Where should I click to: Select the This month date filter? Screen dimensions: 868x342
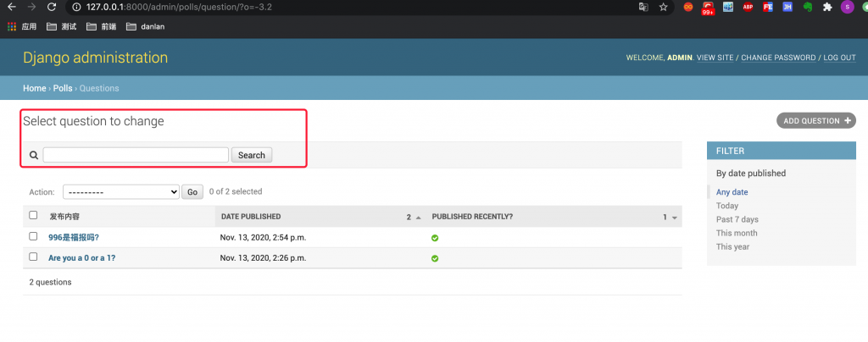point(736,233)
